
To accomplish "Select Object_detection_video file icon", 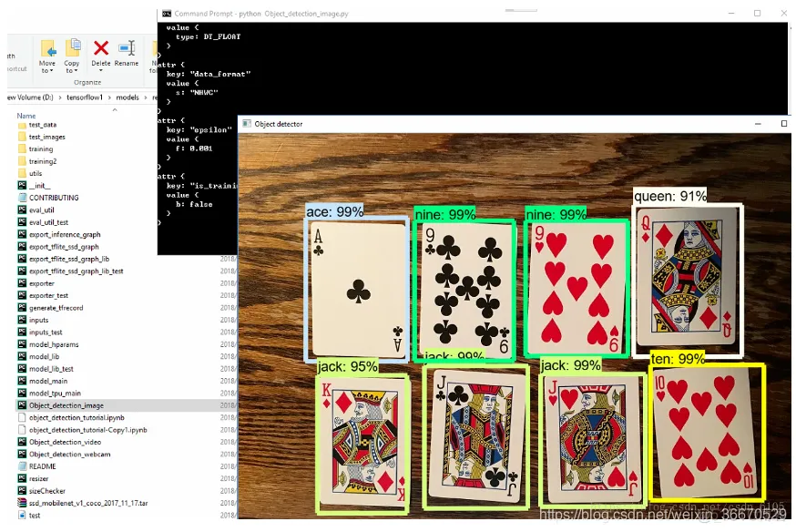I will coord(22,442).
